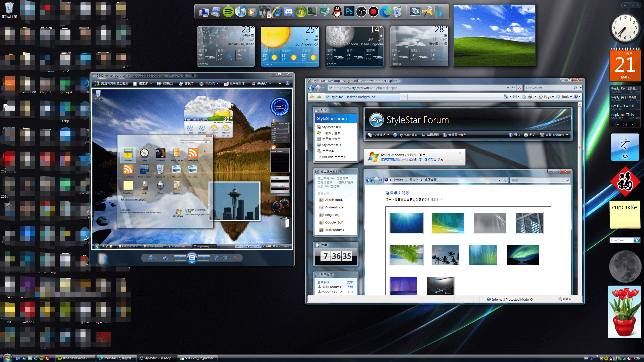
Task: Rotate photo counterclockwise in Photo Gallery
Action: click(x=216, y=258)
